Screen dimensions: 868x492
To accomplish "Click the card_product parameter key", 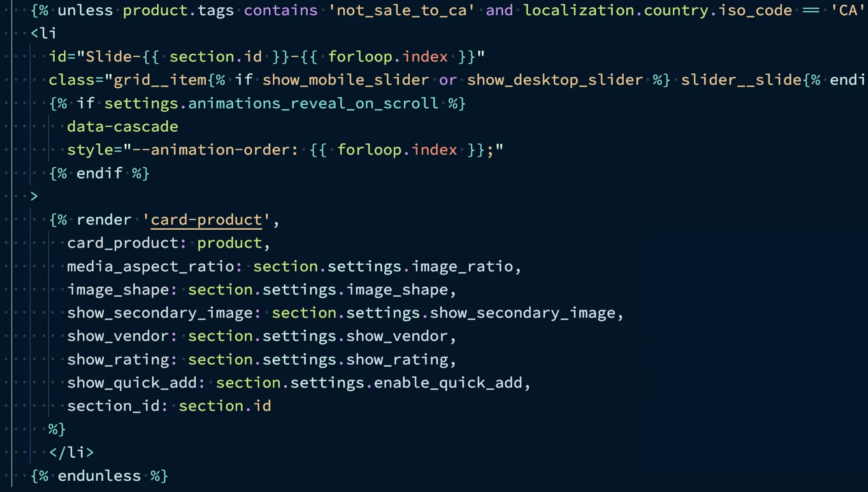I will [122, 243].
